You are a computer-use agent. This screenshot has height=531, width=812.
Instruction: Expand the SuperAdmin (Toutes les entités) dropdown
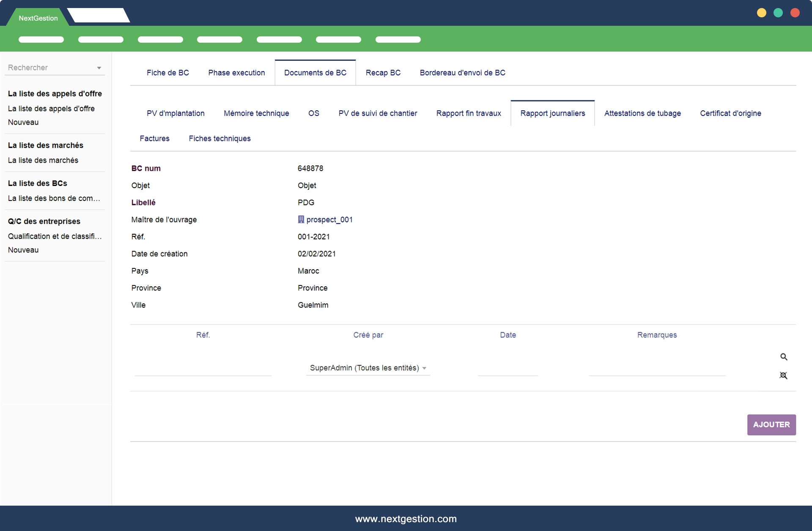pos(424,368)
